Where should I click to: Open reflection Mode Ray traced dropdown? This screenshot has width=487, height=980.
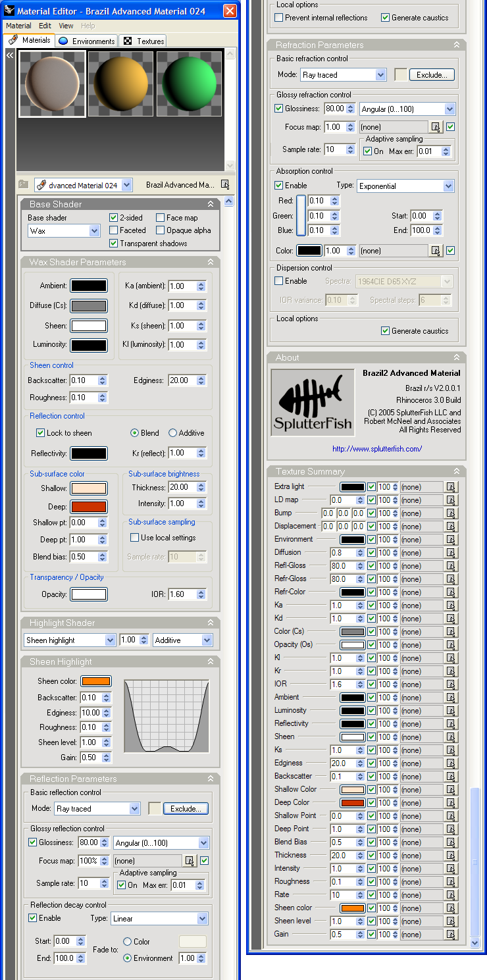pos(97,809)
